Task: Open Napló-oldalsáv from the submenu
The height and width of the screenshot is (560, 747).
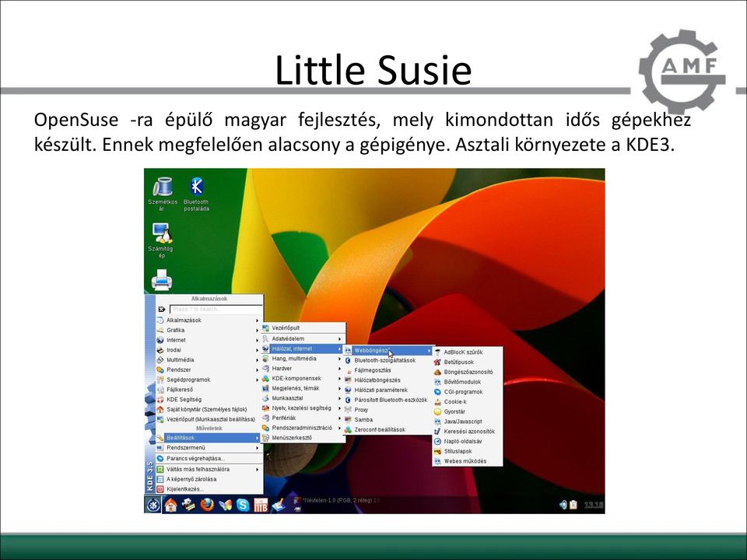Action: click(468, 442)
